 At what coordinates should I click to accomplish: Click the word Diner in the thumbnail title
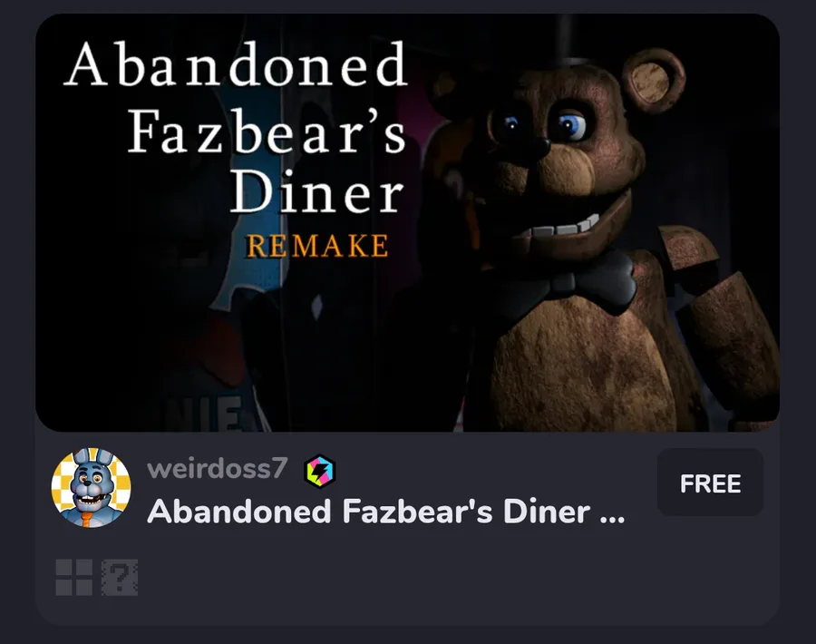pos(317,191)
